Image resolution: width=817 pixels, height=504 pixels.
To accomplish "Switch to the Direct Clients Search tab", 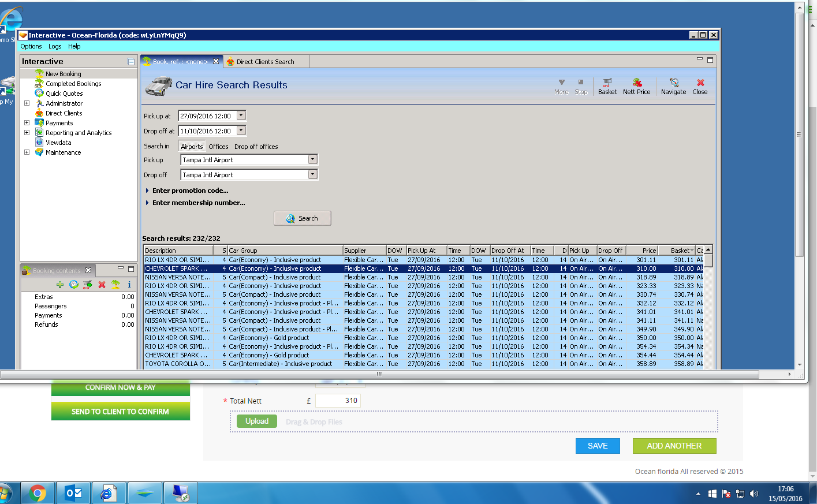I will click(265, 62).
